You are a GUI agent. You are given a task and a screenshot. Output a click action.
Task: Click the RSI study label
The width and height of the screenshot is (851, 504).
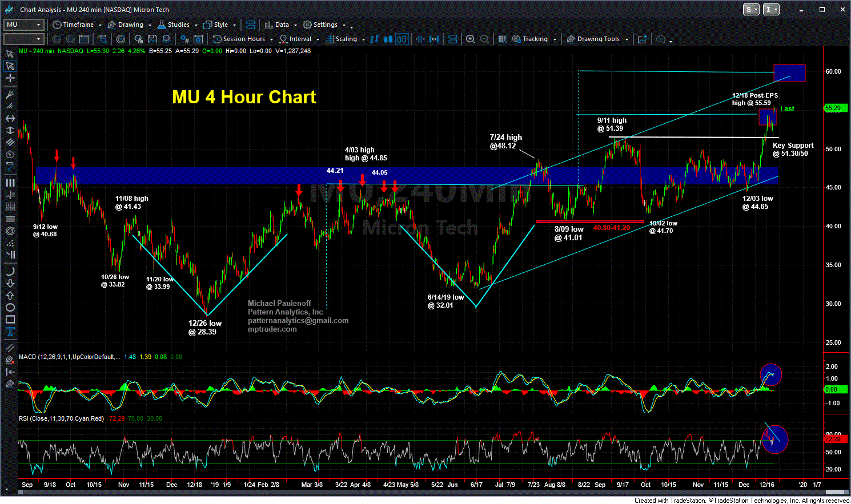(x=61, y=418)
